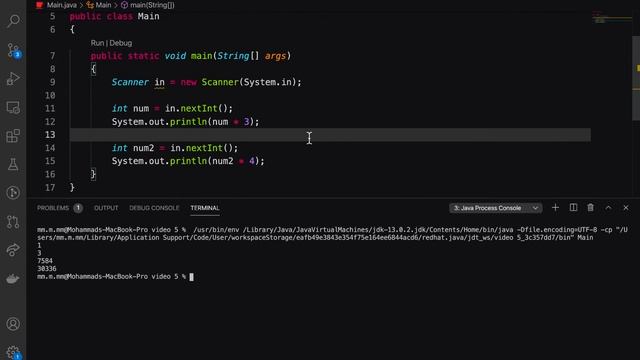Open the Source Control view

click(13, 50)
